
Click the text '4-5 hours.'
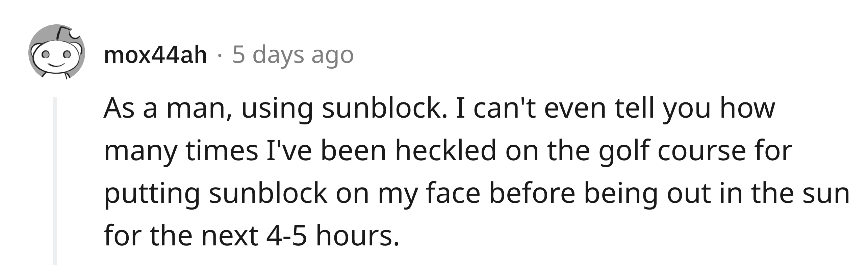coord(333,236)
